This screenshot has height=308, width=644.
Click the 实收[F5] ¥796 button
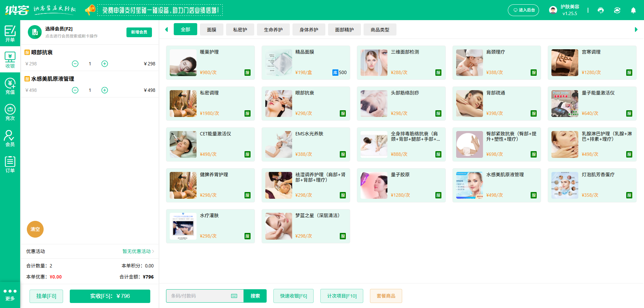(x=110, y=296)
